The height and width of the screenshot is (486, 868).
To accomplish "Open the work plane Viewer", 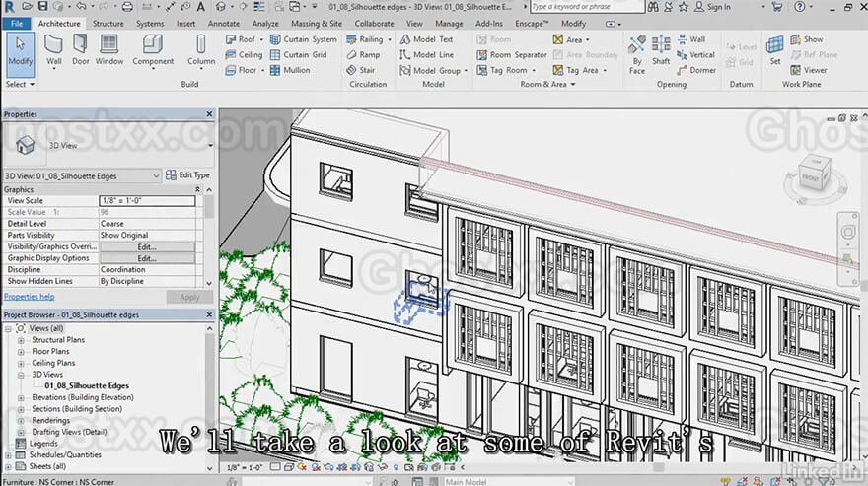I will (x=809, y=70).
